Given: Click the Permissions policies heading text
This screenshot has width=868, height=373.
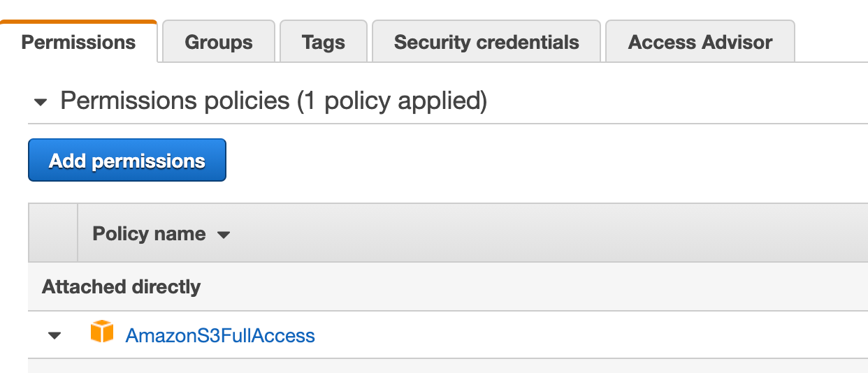Looking at the screenshot, I should (x=175, y=101).
